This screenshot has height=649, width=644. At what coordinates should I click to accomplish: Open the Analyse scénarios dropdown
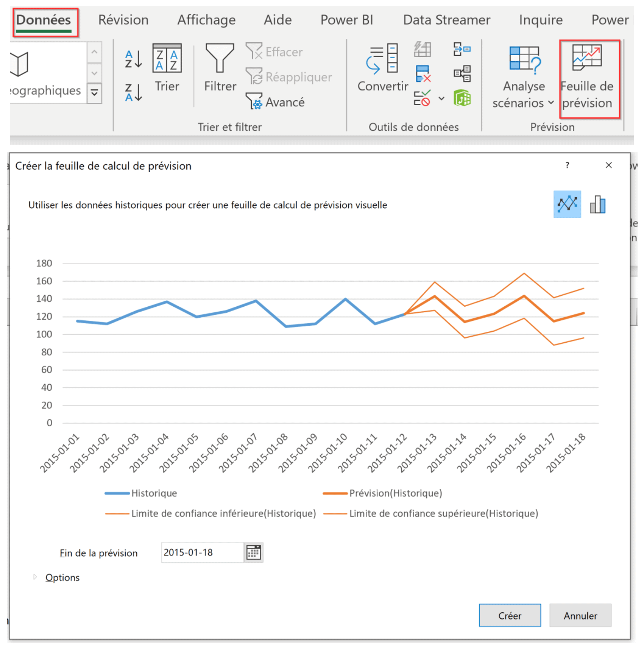click(524, 78)
